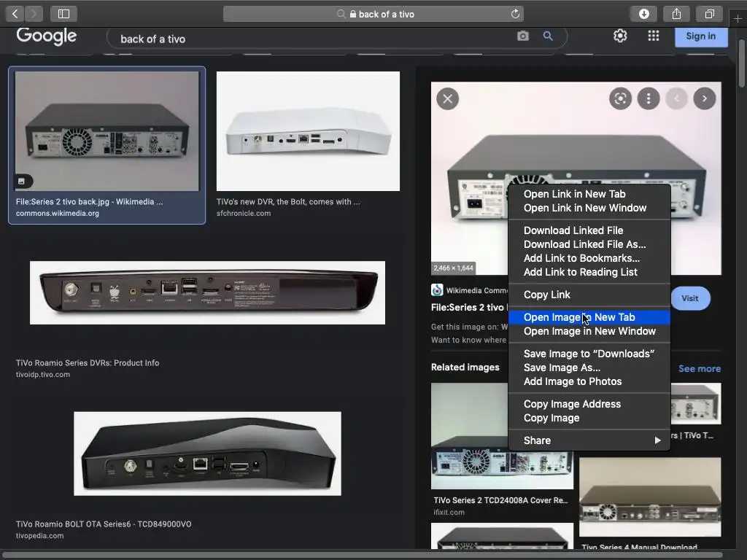This screenshot has height=560, width=747.
Task: Click the ifixit.com source link
Action: [x=449, y=513]
